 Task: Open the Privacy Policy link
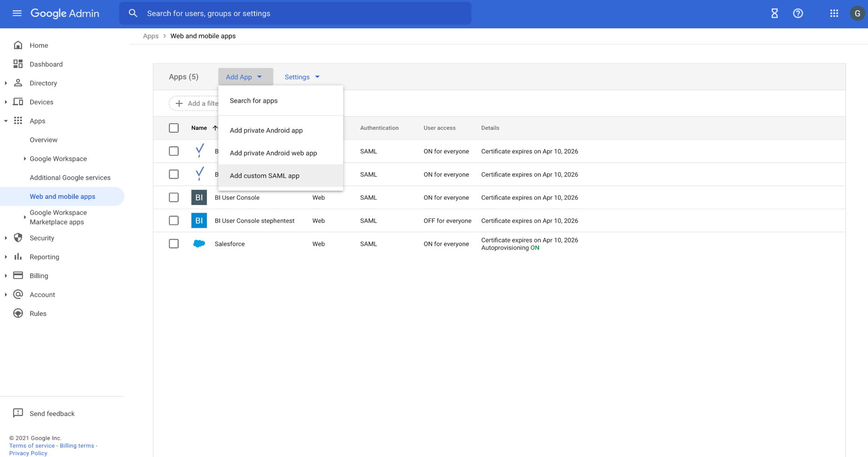(x=28, y=453)
